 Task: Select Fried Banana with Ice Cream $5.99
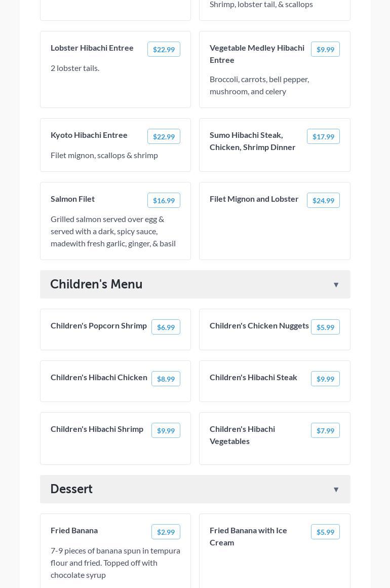pos(325,532)
